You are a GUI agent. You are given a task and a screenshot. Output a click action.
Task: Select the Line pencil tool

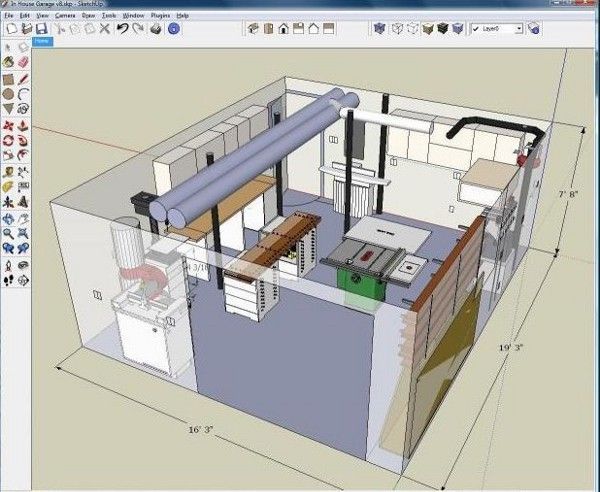point(23,80)
